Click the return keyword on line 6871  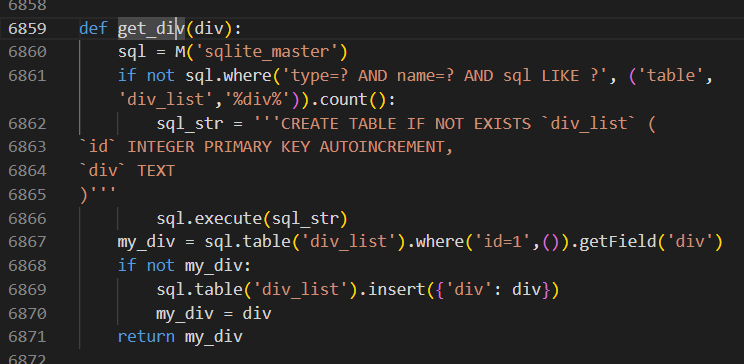[x=146, y=336]
